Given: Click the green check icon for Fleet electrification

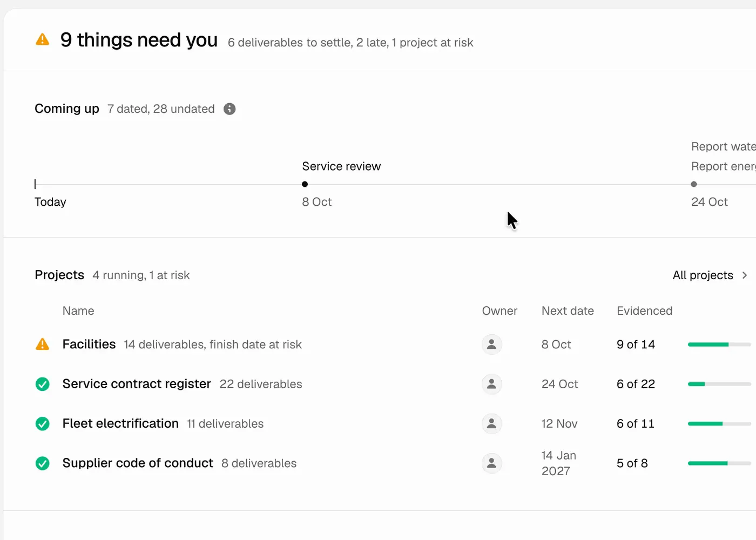Looking at the screenshot, I should pos(42,424).
